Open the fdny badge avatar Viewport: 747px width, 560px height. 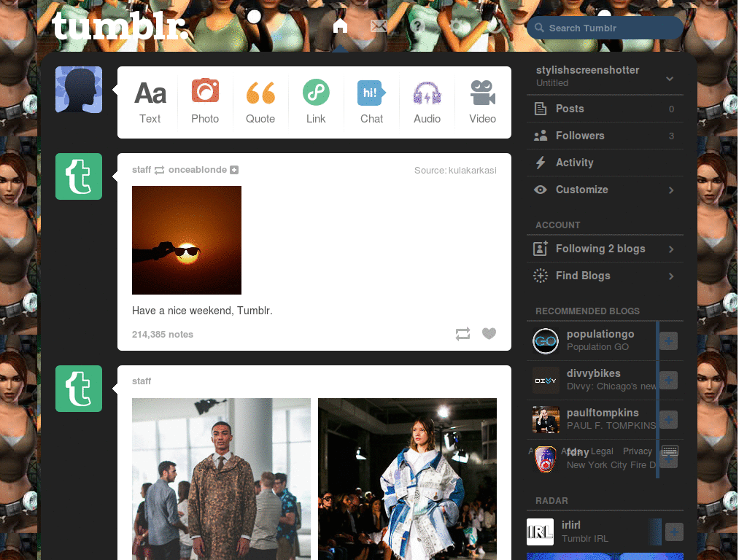tap(546, 459)
